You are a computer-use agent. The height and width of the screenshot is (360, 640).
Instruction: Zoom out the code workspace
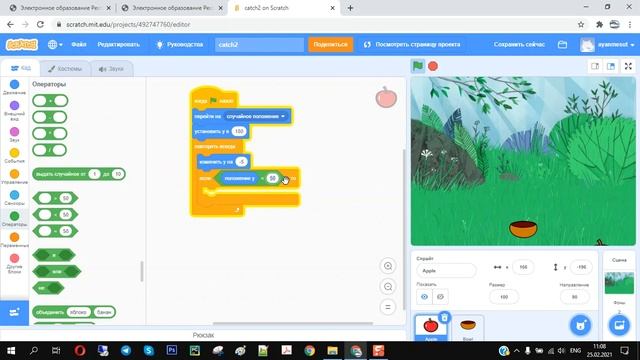click(388, 287)
